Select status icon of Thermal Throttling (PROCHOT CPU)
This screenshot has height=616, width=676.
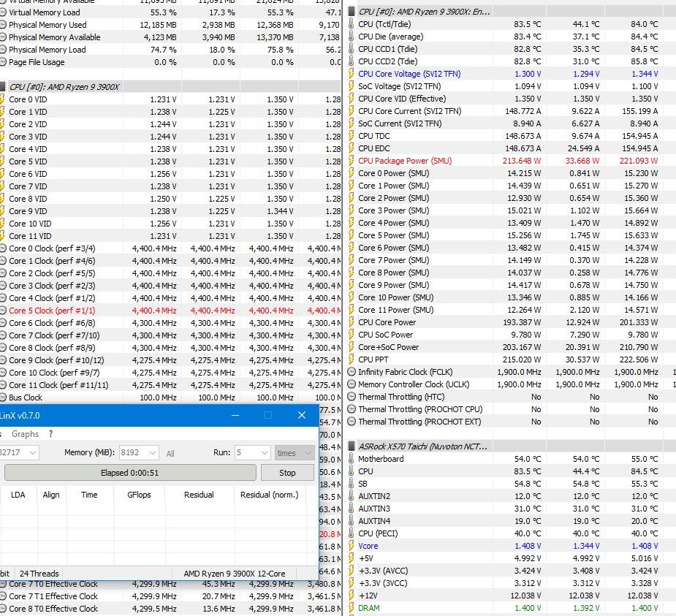(x=352, y=409)
